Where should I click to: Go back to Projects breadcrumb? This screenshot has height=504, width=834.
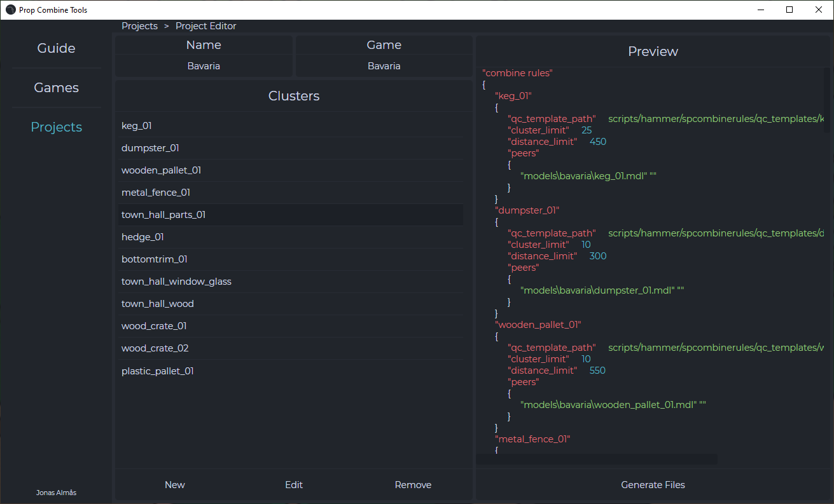pos(139,26)
